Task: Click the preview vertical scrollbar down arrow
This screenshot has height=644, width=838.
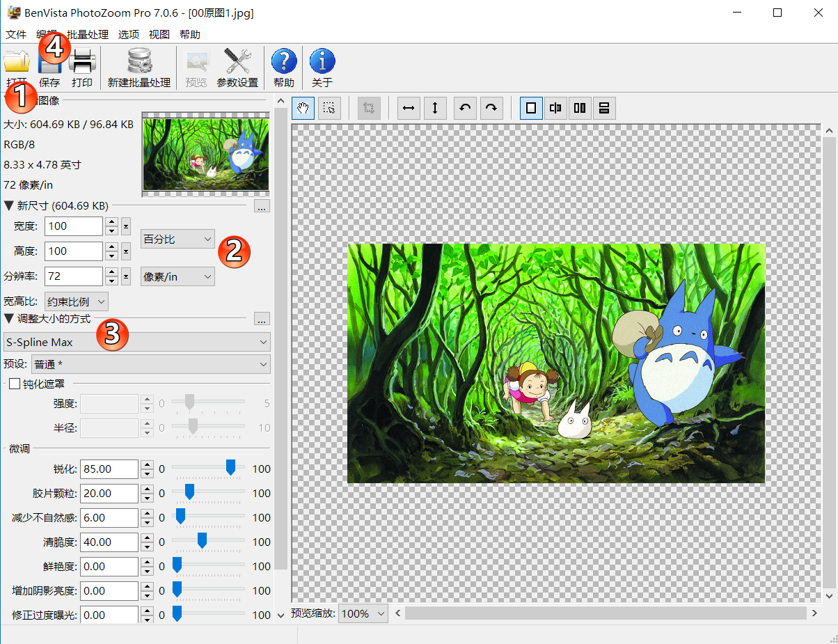Action: coord(830,596)
